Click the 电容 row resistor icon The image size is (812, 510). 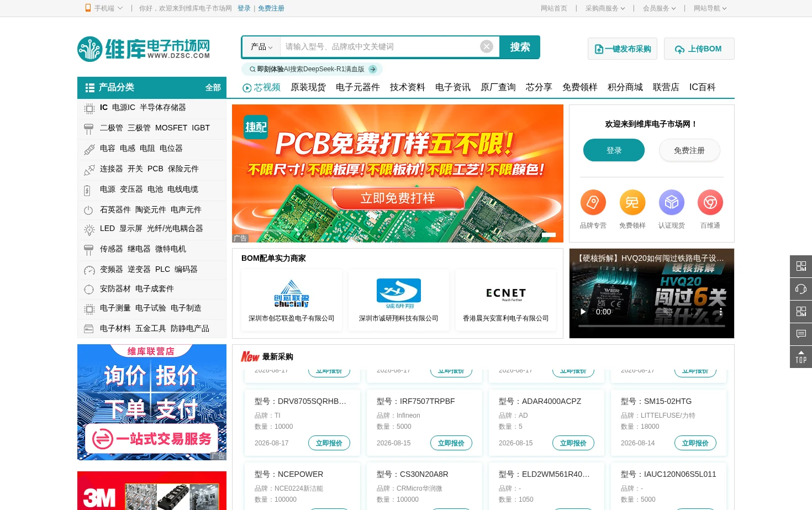click(x=89, y=149)
